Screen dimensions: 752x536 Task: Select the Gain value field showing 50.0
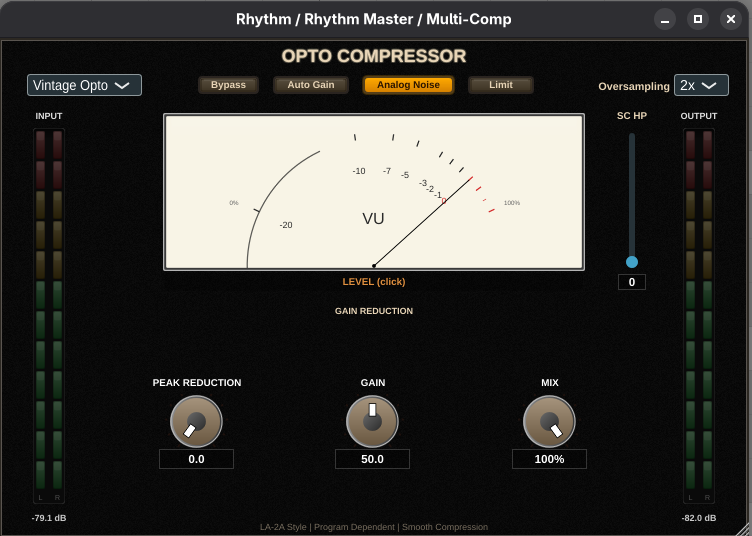372,459
